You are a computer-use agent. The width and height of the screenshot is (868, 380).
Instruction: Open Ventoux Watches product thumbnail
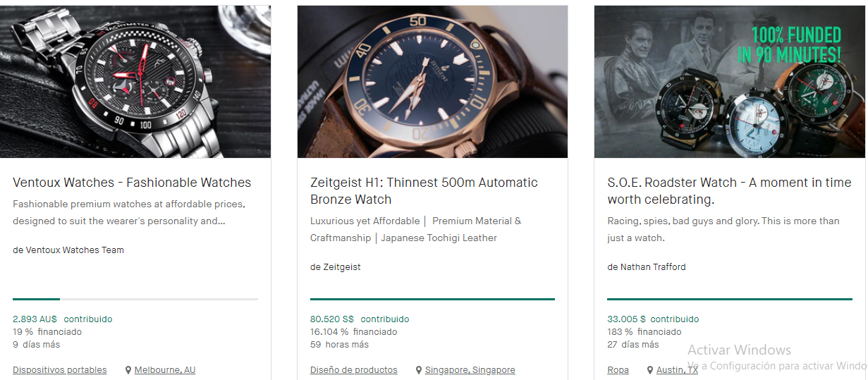point(135,82)
